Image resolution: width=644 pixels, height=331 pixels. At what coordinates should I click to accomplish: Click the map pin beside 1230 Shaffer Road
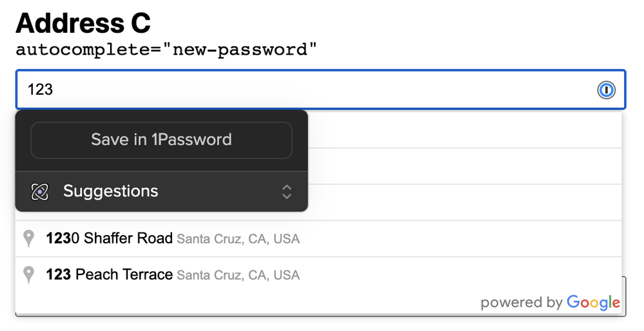coord(28,239)
